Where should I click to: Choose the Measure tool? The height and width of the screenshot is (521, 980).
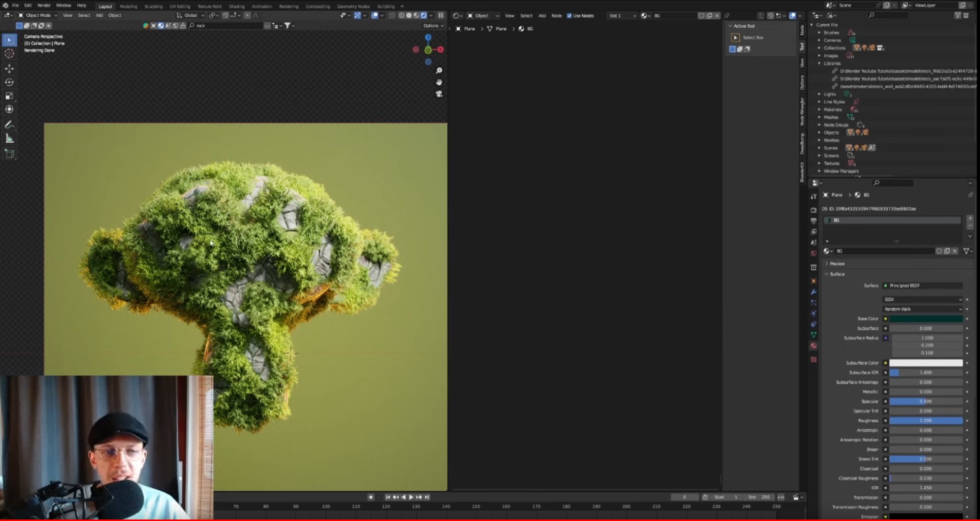tap(9, 139)
